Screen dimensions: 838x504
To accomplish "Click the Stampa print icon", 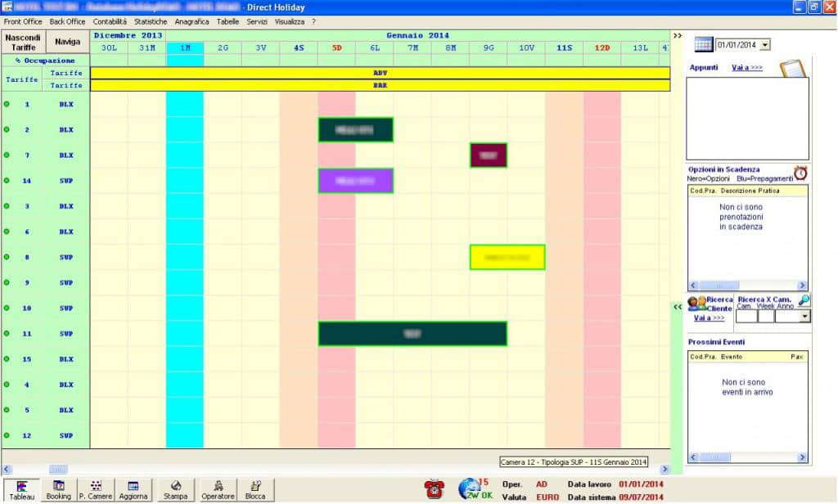I will click(175, 490).
